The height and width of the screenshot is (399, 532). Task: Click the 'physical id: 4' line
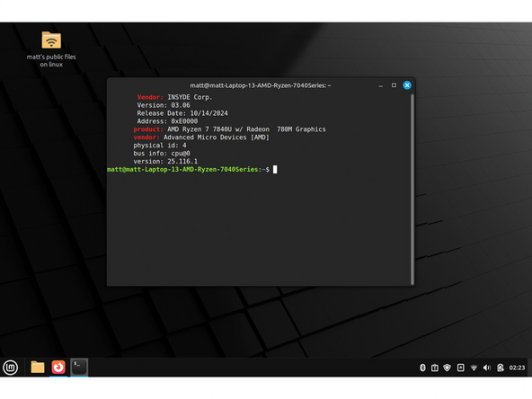pos(160,146)
